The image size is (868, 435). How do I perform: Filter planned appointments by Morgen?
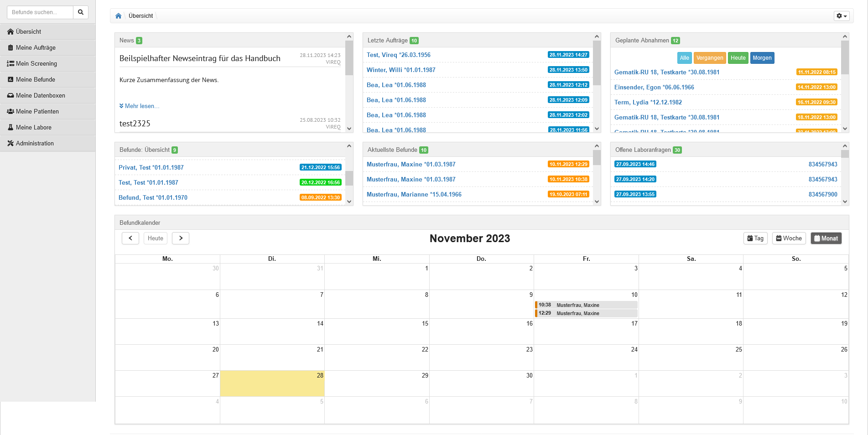coord(762,58)
